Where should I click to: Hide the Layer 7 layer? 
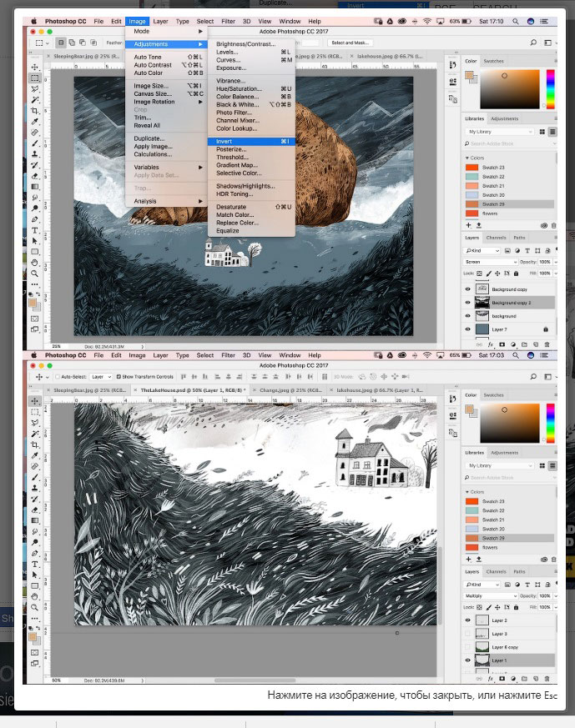467,329
